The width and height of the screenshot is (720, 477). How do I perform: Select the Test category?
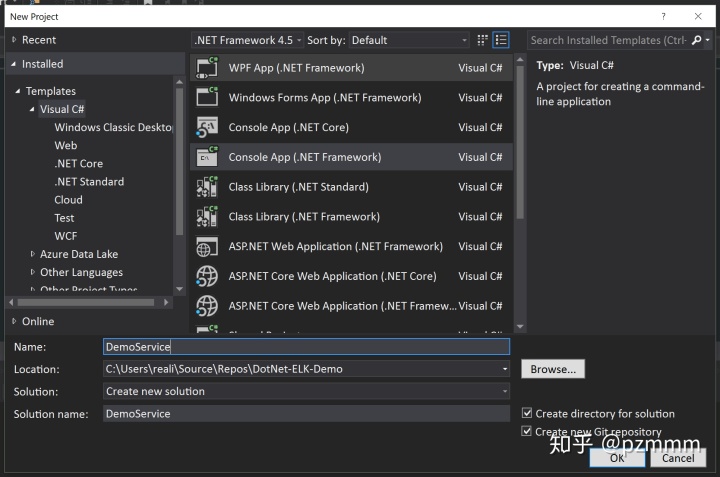64,218
